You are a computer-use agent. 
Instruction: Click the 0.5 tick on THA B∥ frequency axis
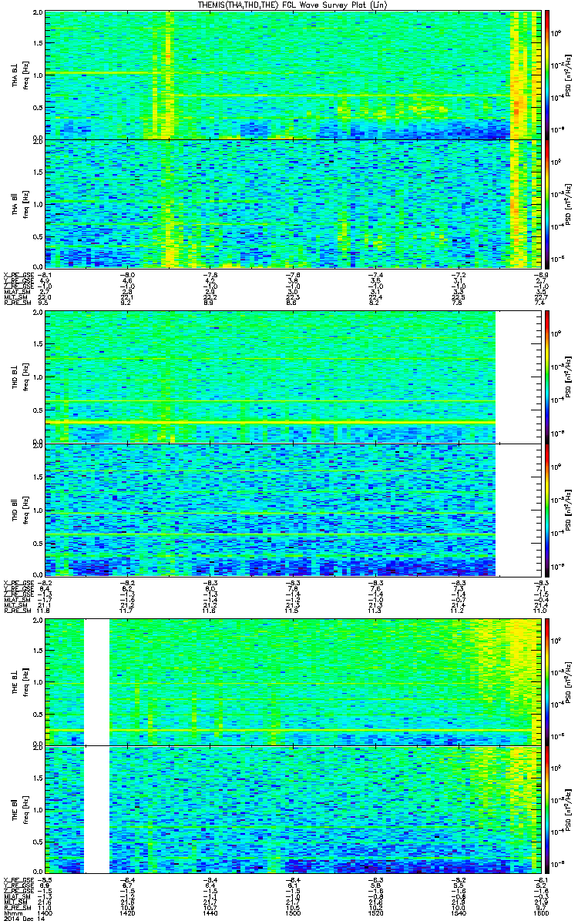coord(37,236)
